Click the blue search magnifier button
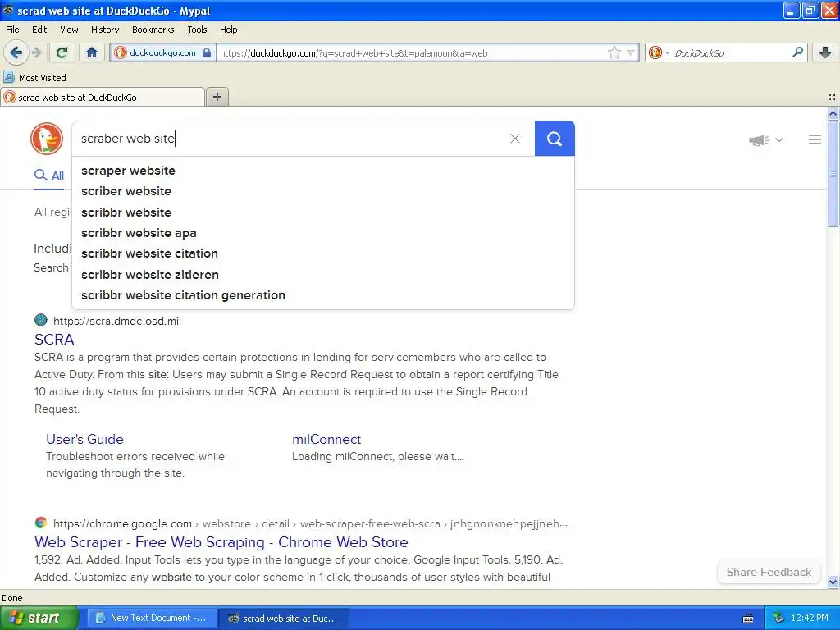This screenshot has width=840, height=630. [x=555, y=139]
